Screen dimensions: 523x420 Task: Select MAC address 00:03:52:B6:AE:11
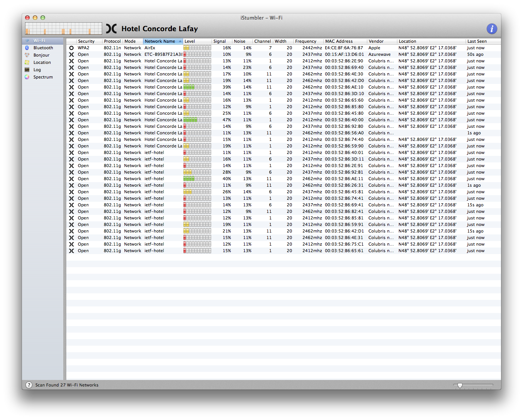click(344, 179)
